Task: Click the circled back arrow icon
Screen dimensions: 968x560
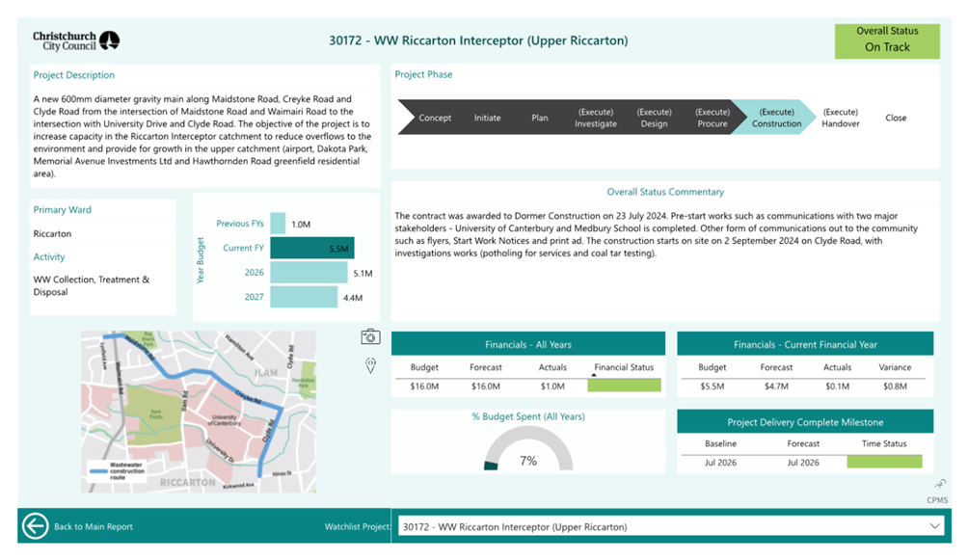Action: [x=35, y=526]
